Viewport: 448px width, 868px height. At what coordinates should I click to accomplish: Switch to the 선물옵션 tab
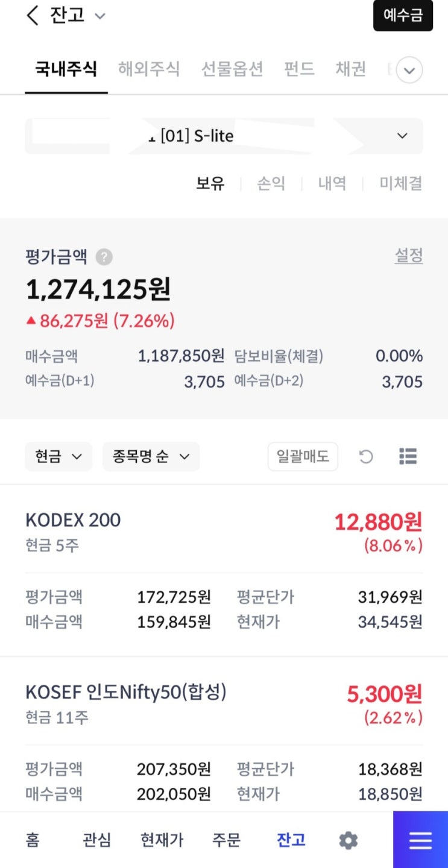click(x=232, y=69)
